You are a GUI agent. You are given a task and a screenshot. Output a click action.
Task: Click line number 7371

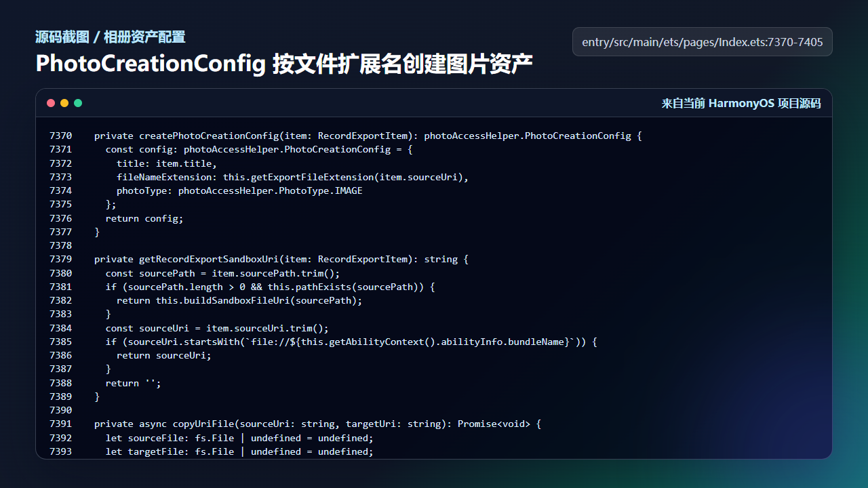coord(60,150)
